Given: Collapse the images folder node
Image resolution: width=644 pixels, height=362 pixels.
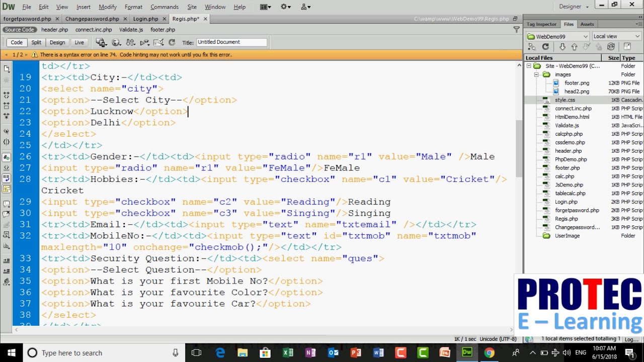Looking at the screenshot, I should coord(536,74).
